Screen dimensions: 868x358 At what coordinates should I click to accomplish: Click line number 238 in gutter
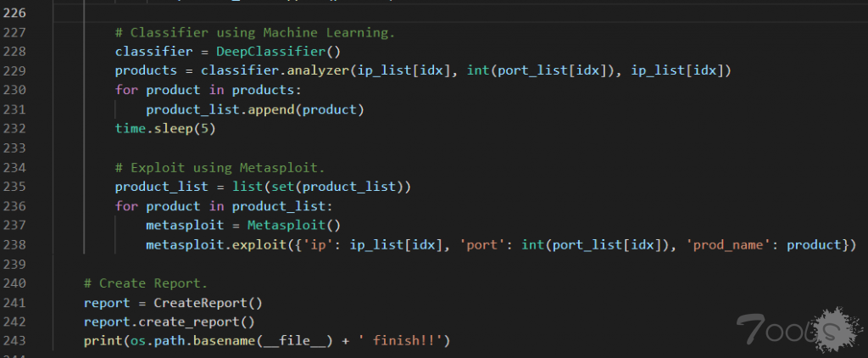click(14, 244)
